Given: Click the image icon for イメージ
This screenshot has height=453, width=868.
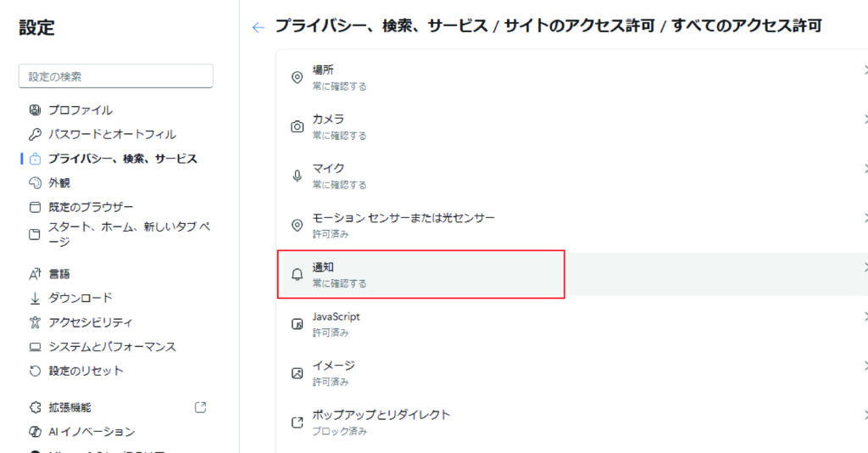Looking at the screenshot, I should pos(298,373).
